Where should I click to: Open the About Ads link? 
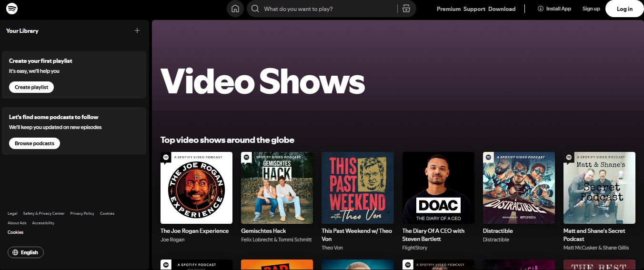pyautogui.click(x=17, y=223)
